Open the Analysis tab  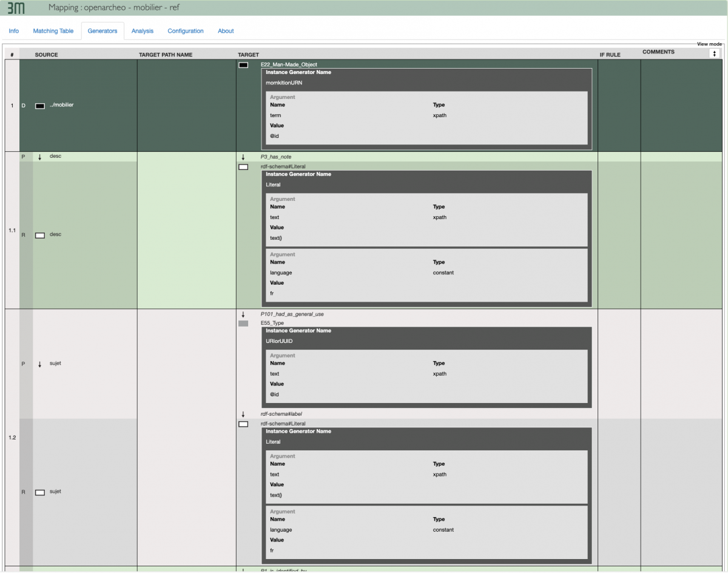143,31
